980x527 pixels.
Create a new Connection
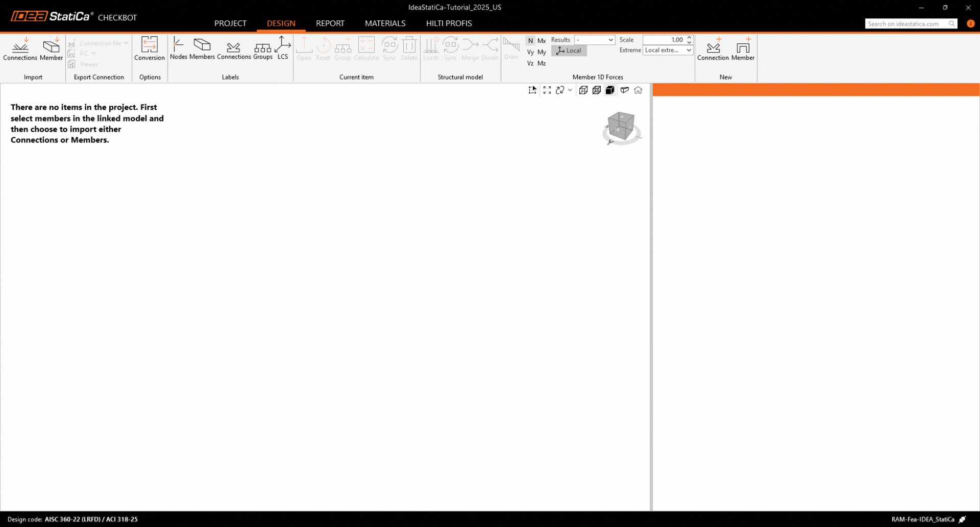click(713, 49)
